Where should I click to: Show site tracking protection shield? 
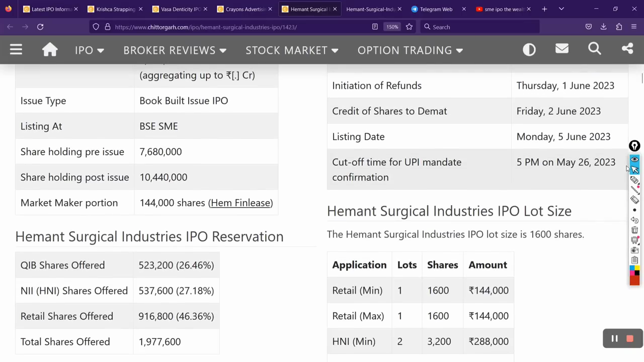click(x=96, y=27)
